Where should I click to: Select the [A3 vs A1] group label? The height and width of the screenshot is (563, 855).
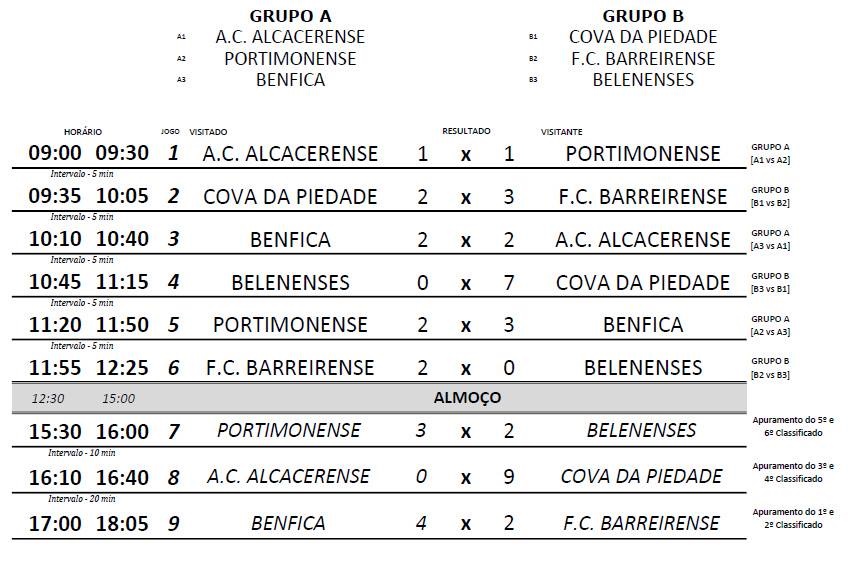(770, 245)
